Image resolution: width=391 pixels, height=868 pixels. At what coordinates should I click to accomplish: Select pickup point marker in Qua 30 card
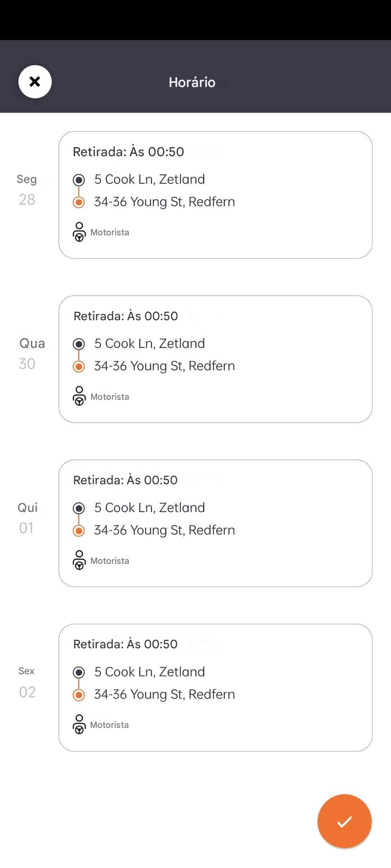click(79, 344)
